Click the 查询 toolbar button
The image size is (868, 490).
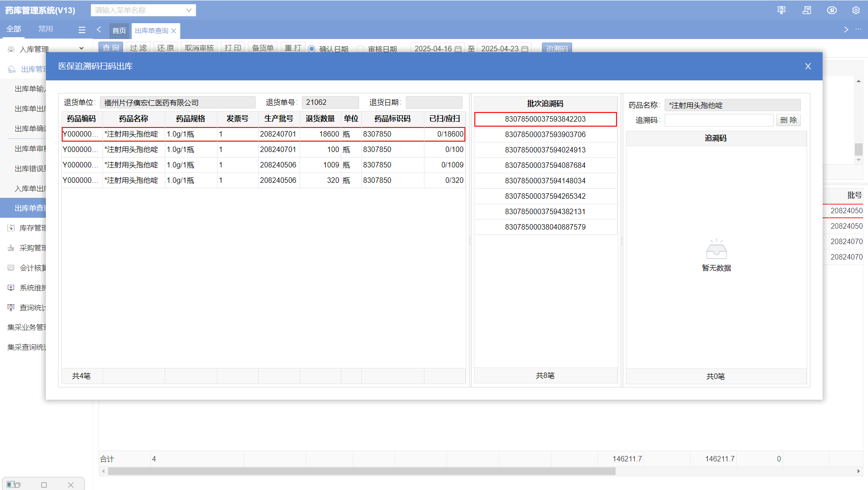[x=111, y=48]
